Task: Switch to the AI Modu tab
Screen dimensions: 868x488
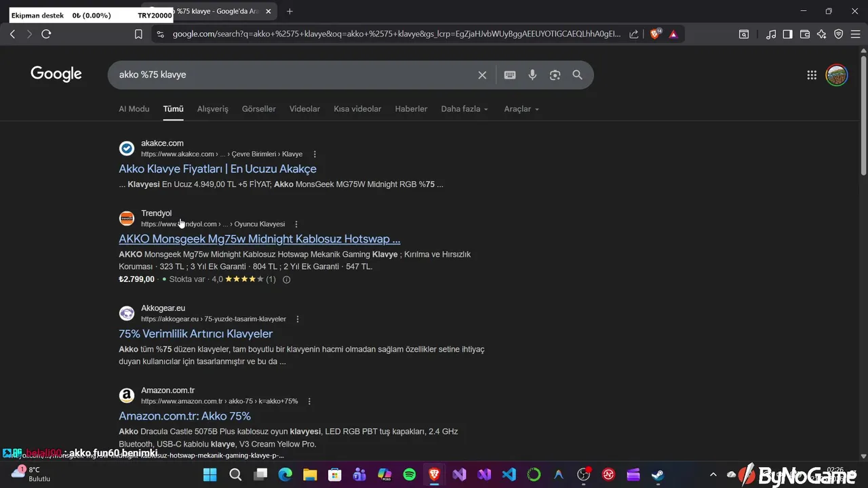Action: (x=134, y=109)
